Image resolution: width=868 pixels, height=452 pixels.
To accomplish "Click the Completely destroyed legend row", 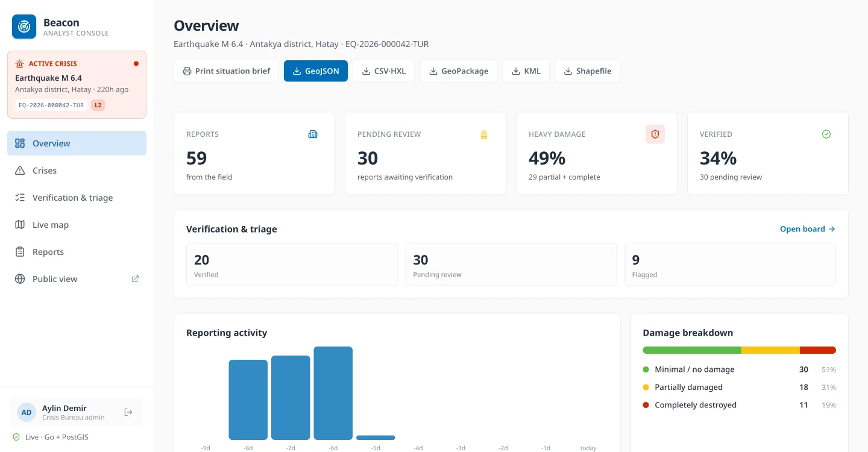I will pyautogui.click(x=740, y=405).
